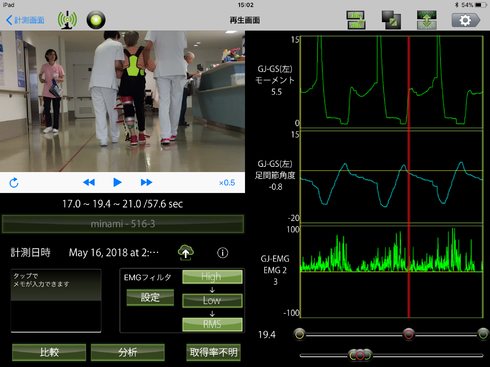Tap the green wireless sensor antenna icon
This screenshot has height=367, width=490.
(x=67, y=20)
